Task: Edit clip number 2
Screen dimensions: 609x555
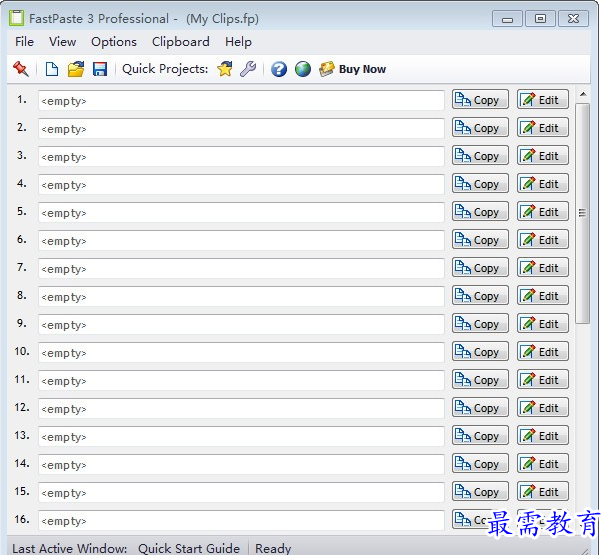Action: point(543,127)
